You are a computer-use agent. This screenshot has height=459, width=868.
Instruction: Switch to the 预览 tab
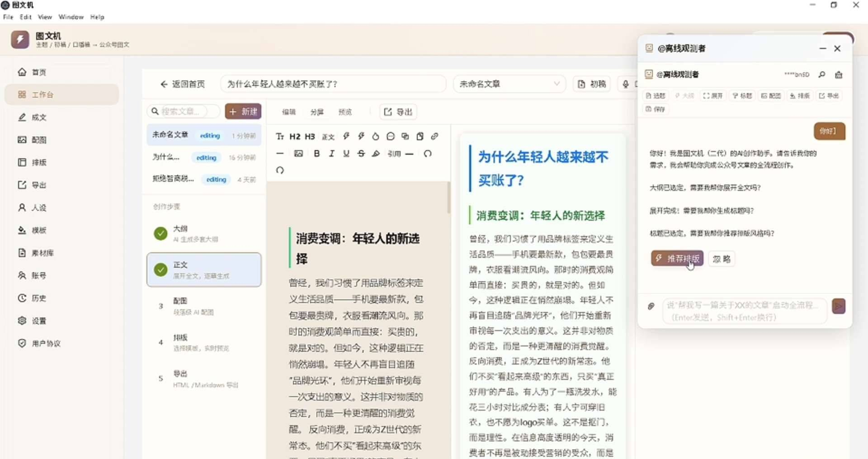[345, 112]
